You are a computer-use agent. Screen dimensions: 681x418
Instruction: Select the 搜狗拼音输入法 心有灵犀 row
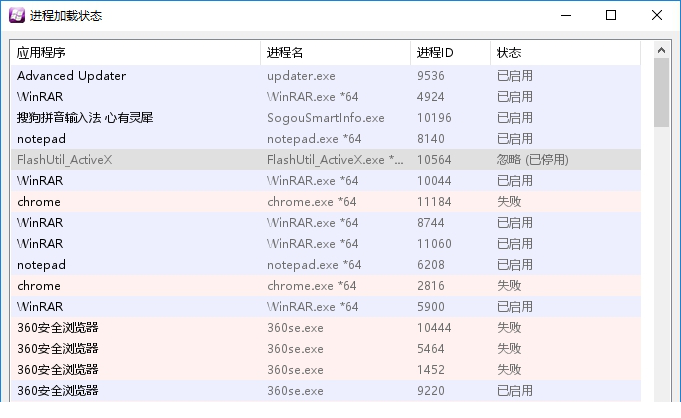(x=326, y=118)
